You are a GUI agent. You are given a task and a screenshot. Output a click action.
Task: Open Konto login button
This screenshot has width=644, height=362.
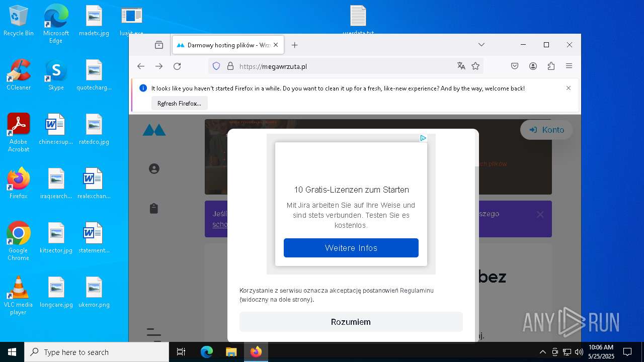(546, 130)
